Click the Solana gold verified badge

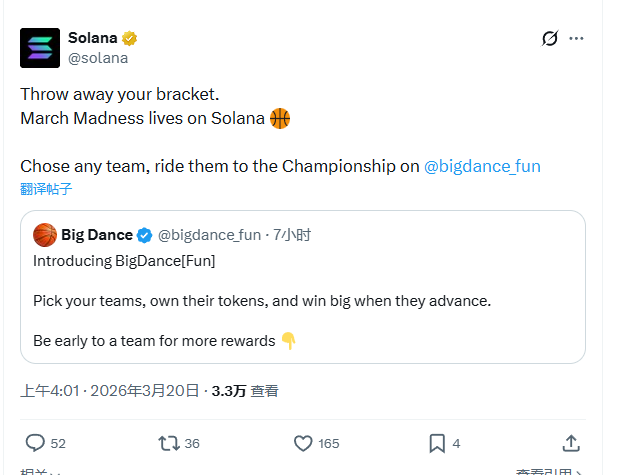[130, 38]
